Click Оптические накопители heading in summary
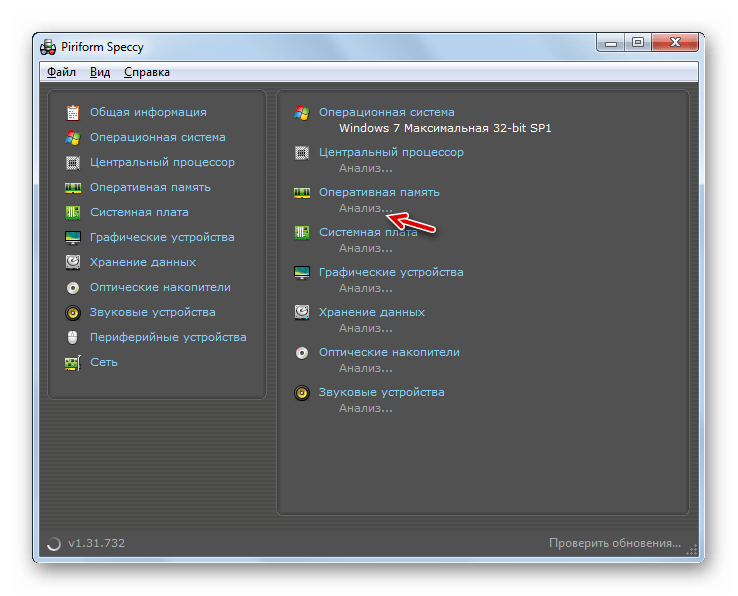Screen dimensions: 738x596 tap(389, 352)
